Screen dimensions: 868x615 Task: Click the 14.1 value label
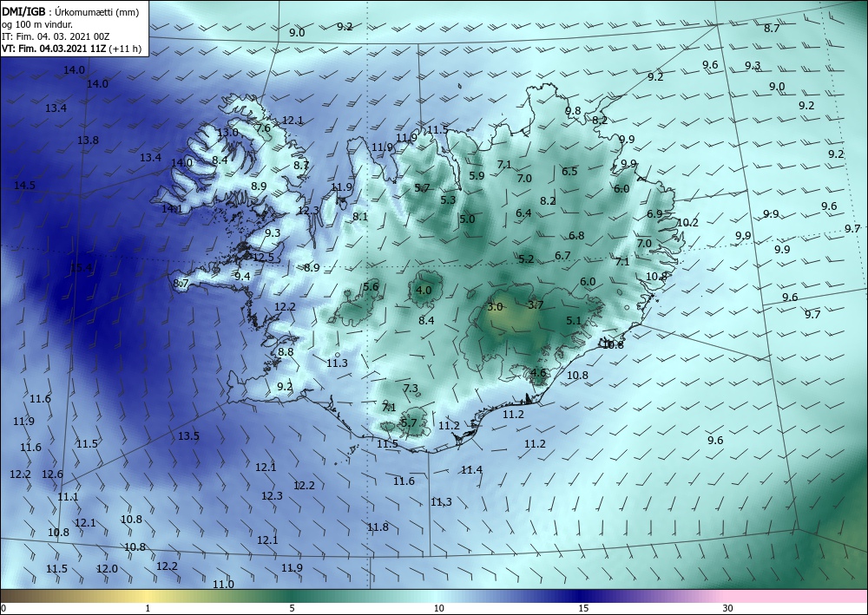pyautogui.click(x=172, y=208)
